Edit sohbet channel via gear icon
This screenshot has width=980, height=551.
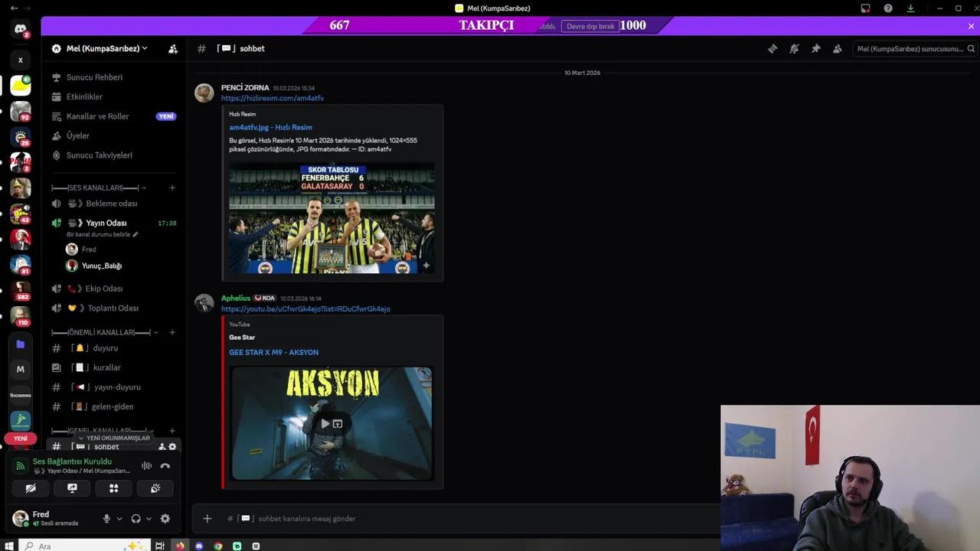coord(172,447)
